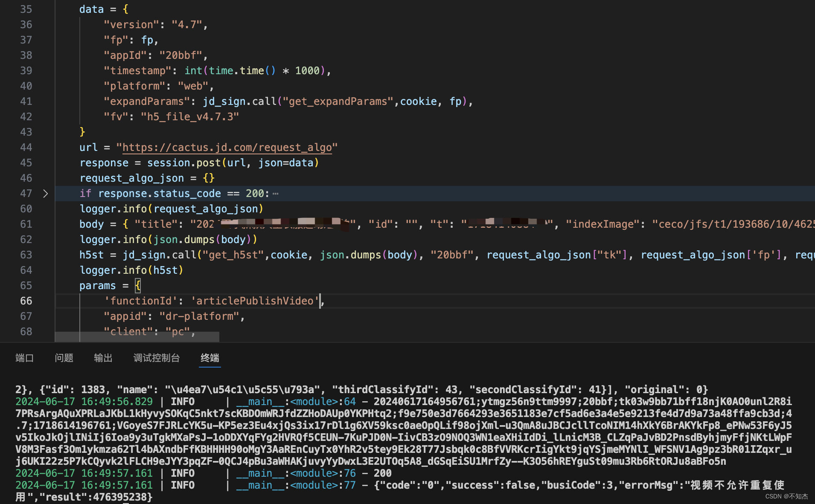Click the params variable on line 65
This screenshot has height=504, width=815.
[x=98, y=286]
